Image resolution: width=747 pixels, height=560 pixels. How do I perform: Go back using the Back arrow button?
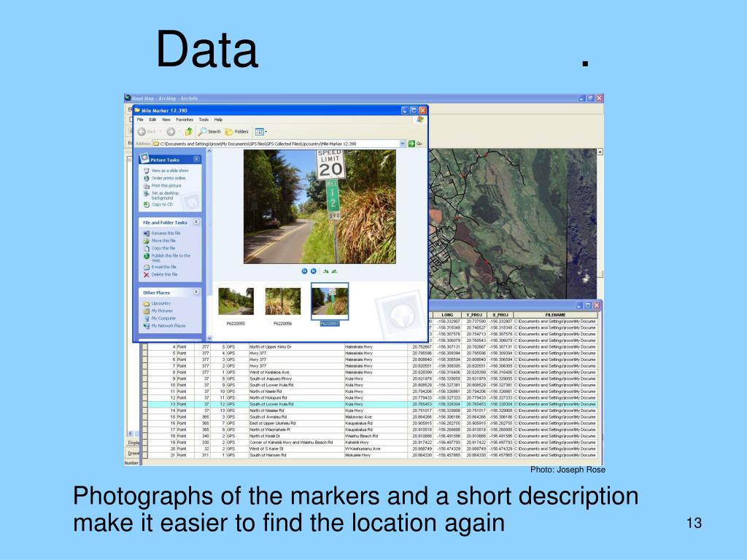[147, 131]
